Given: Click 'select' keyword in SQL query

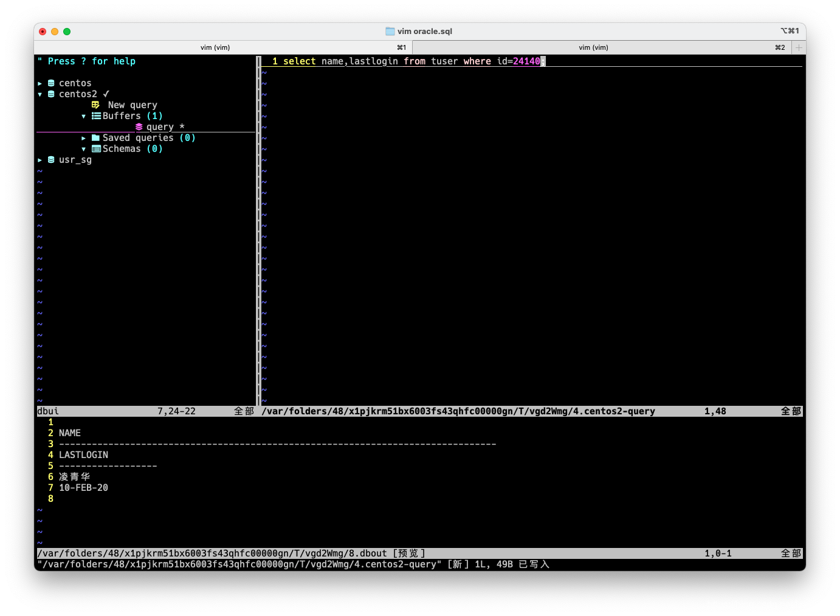Looking at the screenshot, I should (300, 61).
